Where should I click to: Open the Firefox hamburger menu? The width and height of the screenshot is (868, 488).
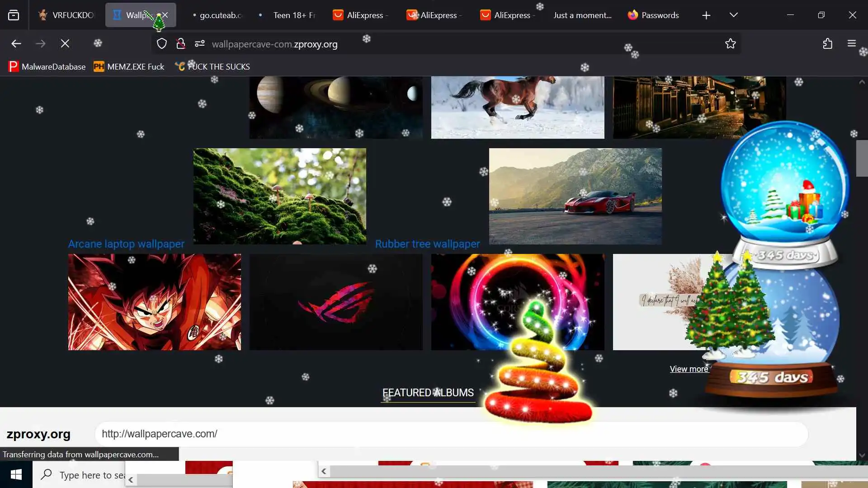pyautogui.click(x=852, y=44)
